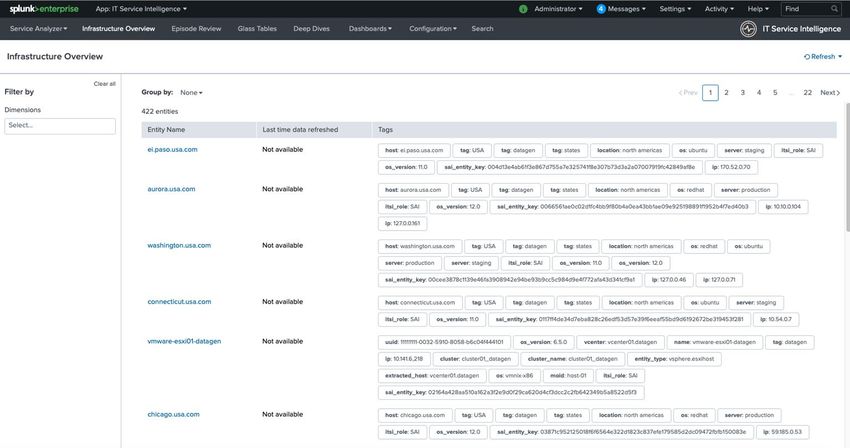Open entity connecticut.usa.com
Screen dimensions: 850x448
[x=179, y=302]
